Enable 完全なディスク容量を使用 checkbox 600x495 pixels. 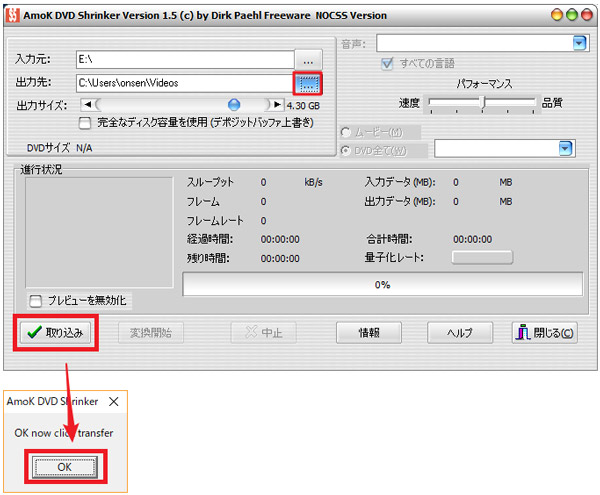pos(86,123)
